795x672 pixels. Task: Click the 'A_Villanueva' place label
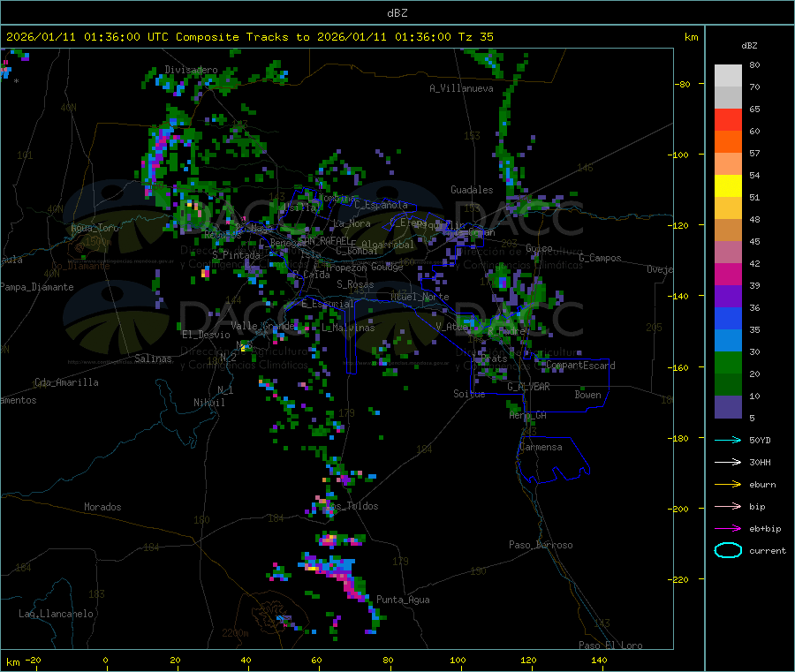point(461,88)
